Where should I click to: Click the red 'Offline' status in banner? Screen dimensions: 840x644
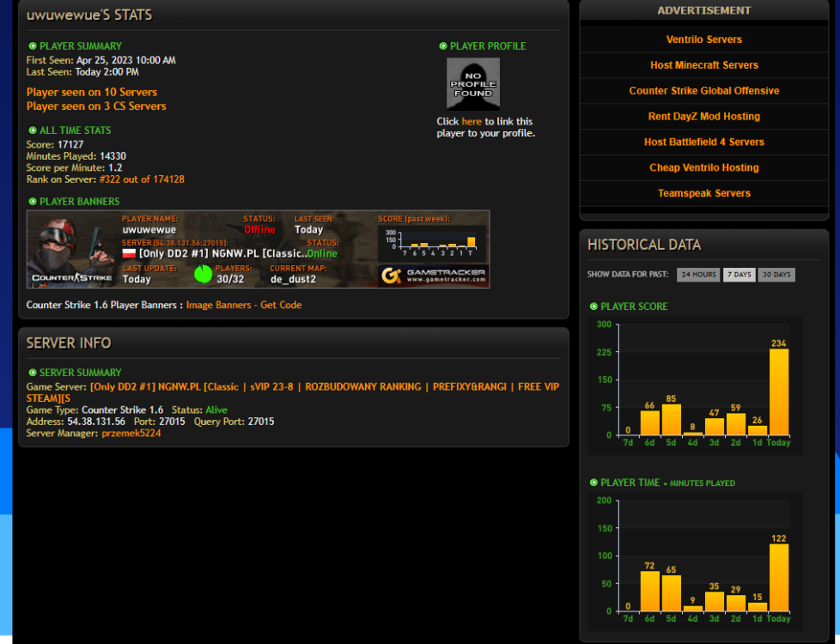click(260, 230)
